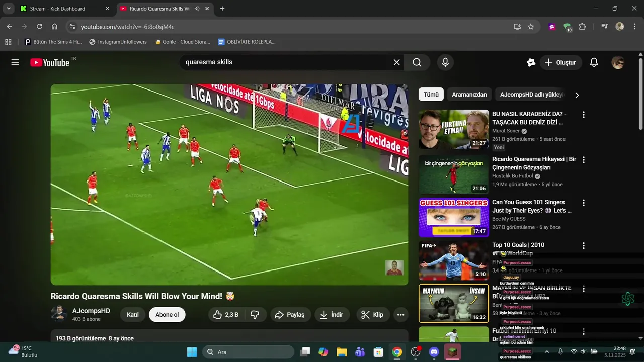Image resolution: width=644 pixels, height=362 pixels.
Task: Click Paylaş to share the video
Action: [290, 315]
